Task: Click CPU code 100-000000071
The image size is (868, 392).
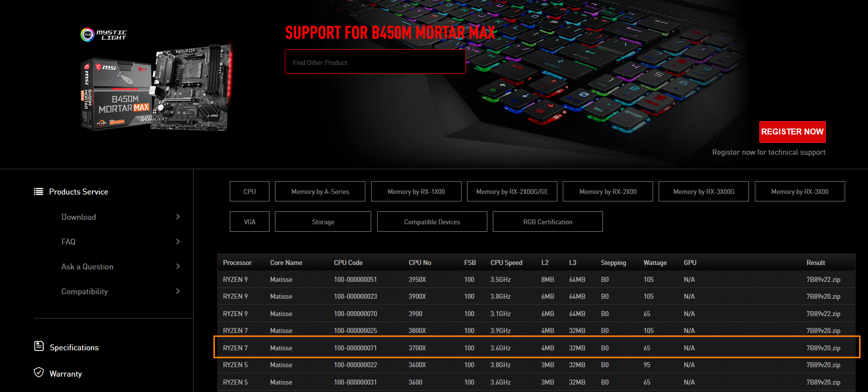Action: [x=355, y=348]
